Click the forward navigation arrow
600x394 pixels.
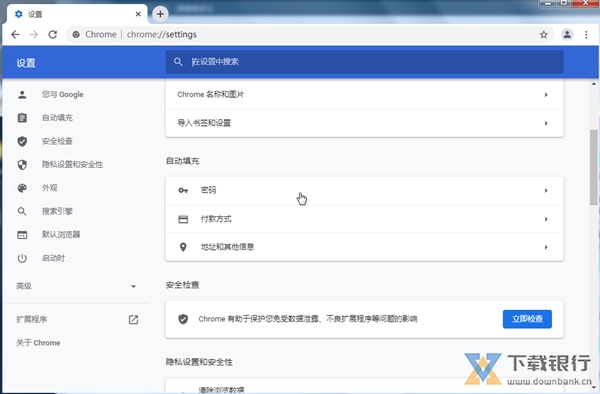point(34,34)
